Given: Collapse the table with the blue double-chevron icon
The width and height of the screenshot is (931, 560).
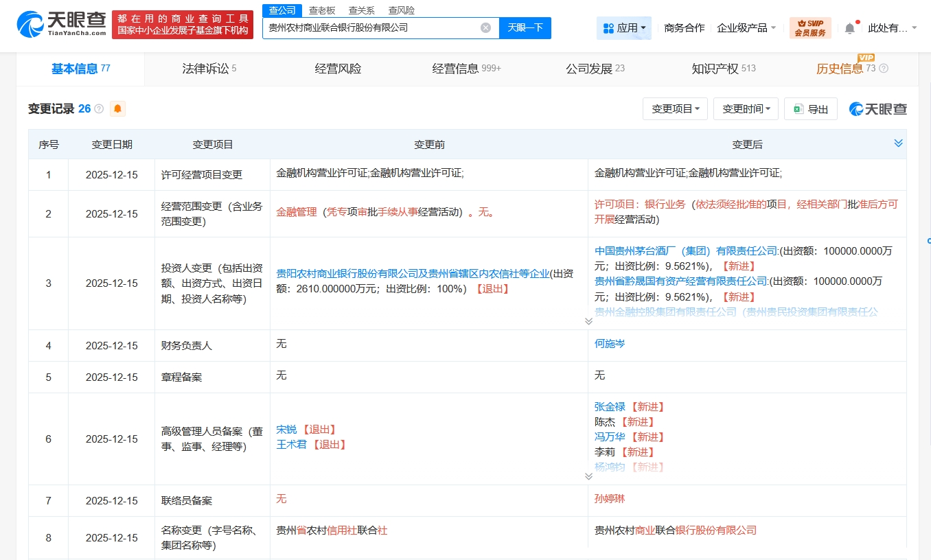Looking at the screenshot, I should (898, 143).
